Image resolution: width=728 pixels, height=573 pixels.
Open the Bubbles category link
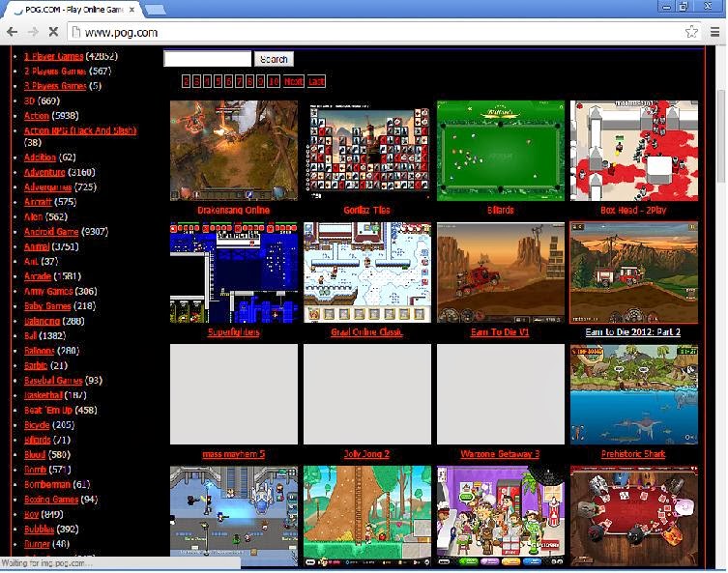coord(39,529)
